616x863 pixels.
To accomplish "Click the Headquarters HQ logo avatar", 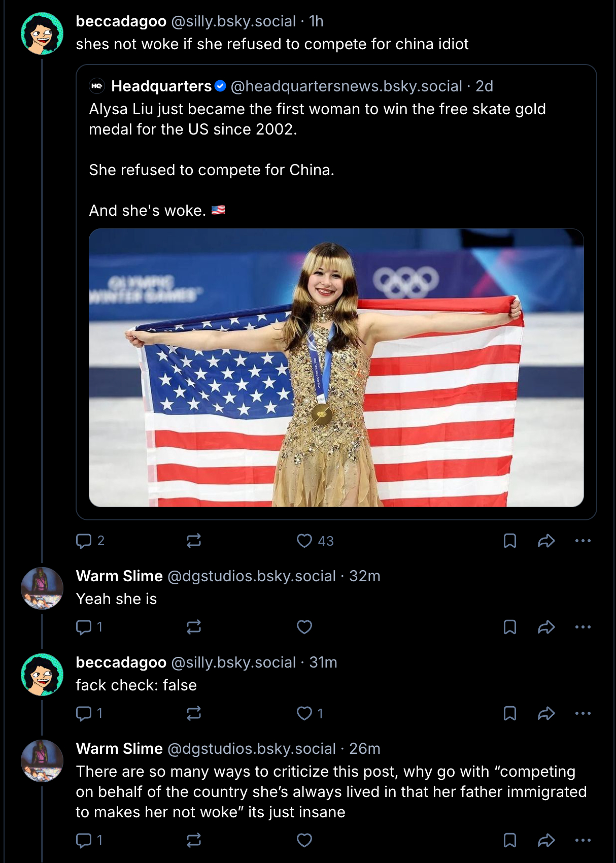I will (x=97, y=86).
